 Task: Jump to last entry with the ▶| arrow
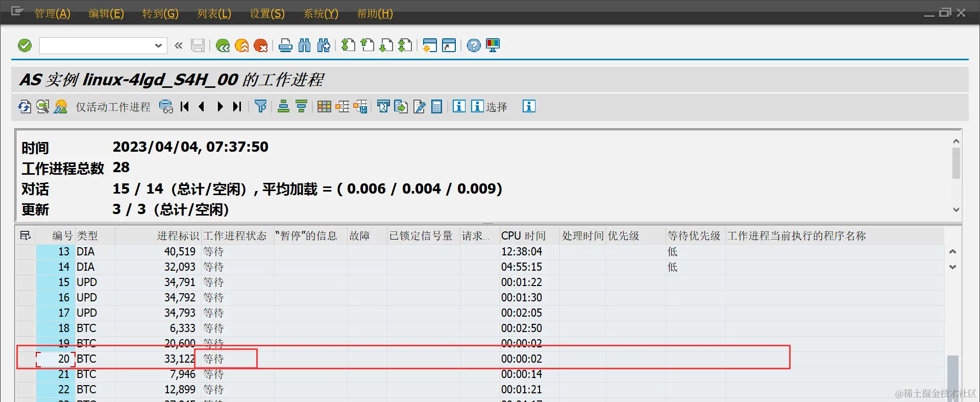point(237,106)
